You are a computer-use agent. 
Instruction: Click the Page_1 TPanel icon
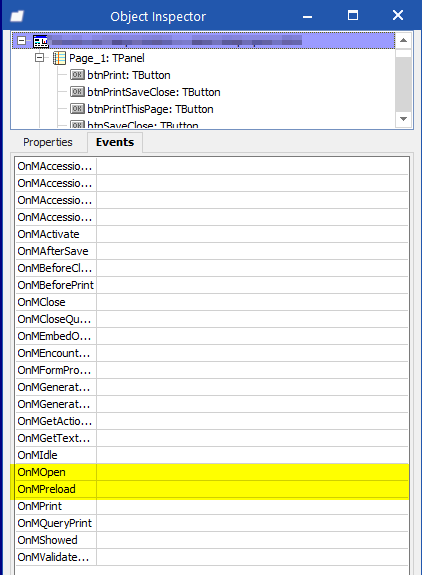point(59,58)
